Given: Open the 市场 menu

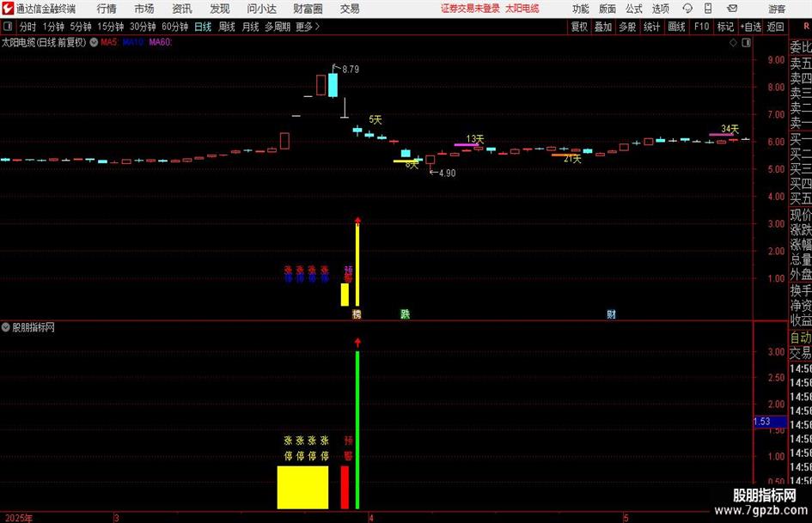Looking at the screenshot, I should coord(144,9).
